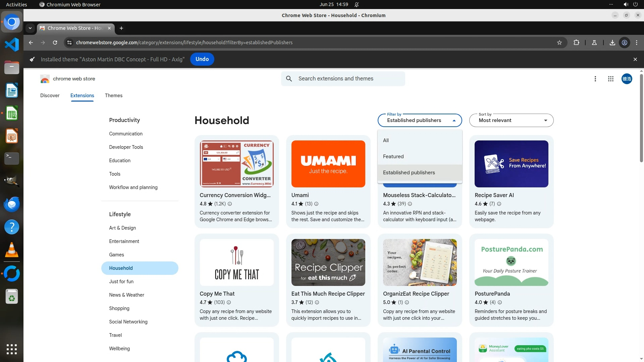Open the Downloads toolbar icon
This screenshot has height=362, width=644.
pos(612,43)
